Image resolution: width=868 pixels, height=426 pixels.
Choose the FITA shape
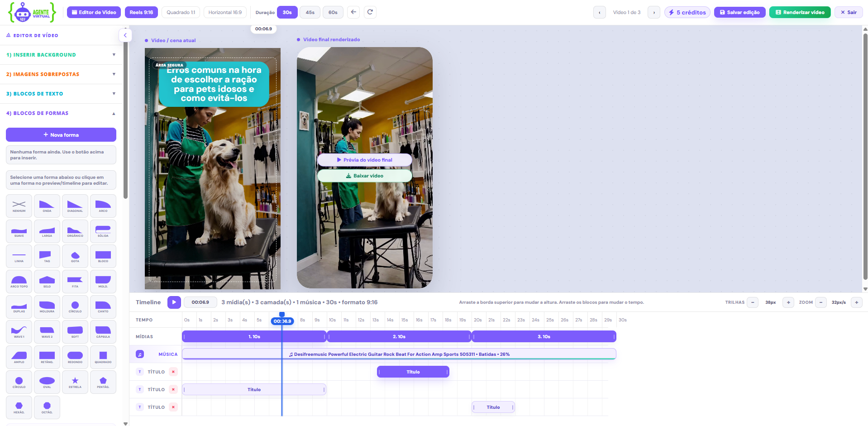pyautogui.click(x=75, y=282)
